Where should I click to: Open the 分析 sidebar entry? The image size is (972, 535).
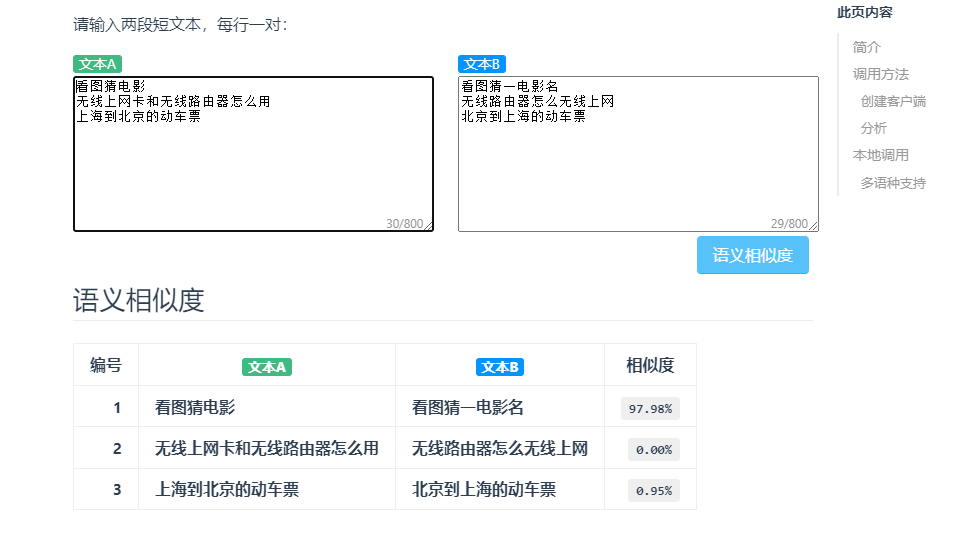click(873, 128)
